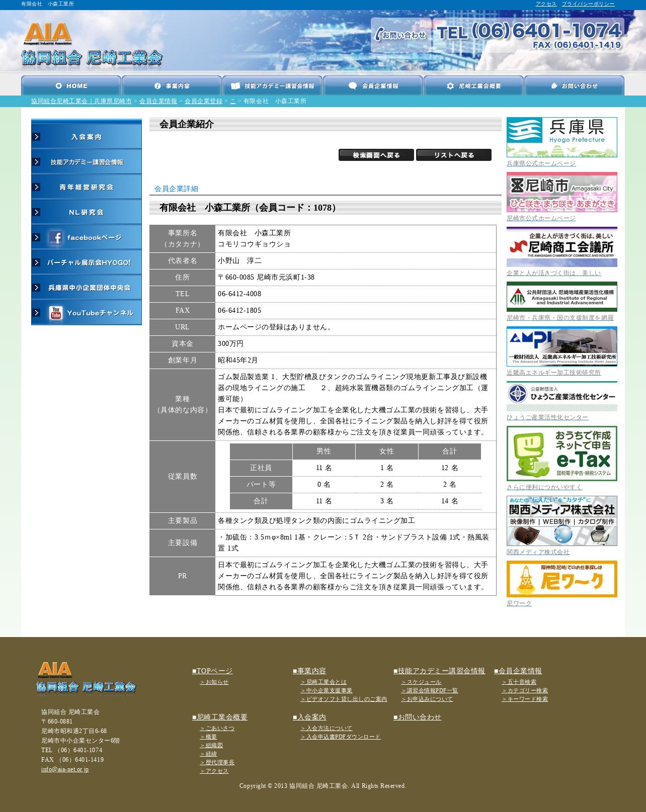Open AMPI 近畿高エネルギー加工技術研究所 banner
The height and width of the screenshot is (812, 646).
point(562,346)
